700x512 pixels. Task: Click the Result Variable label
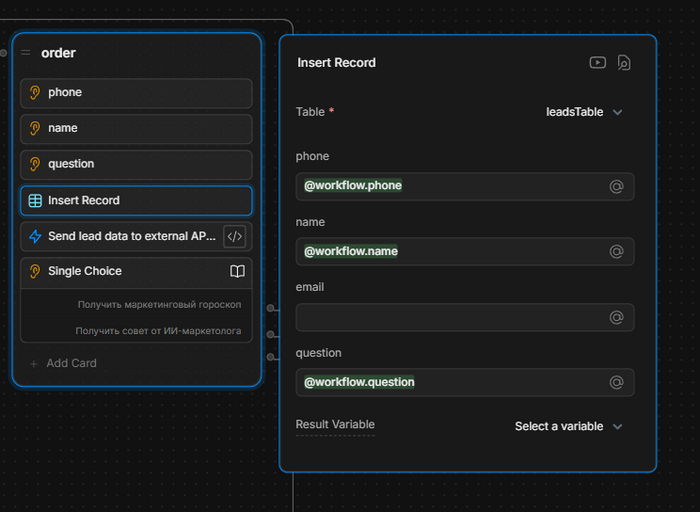335,425
